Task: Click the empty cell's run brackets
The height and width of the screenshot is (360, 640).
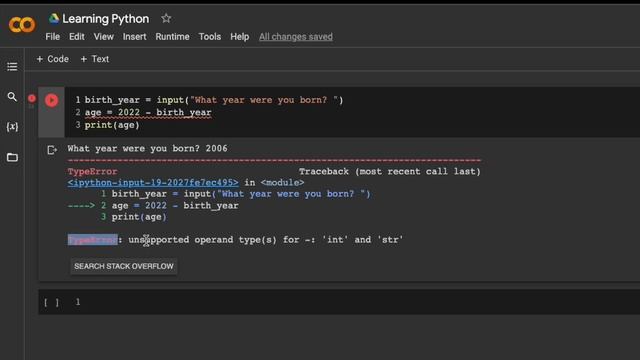Action: coord(51,302)
